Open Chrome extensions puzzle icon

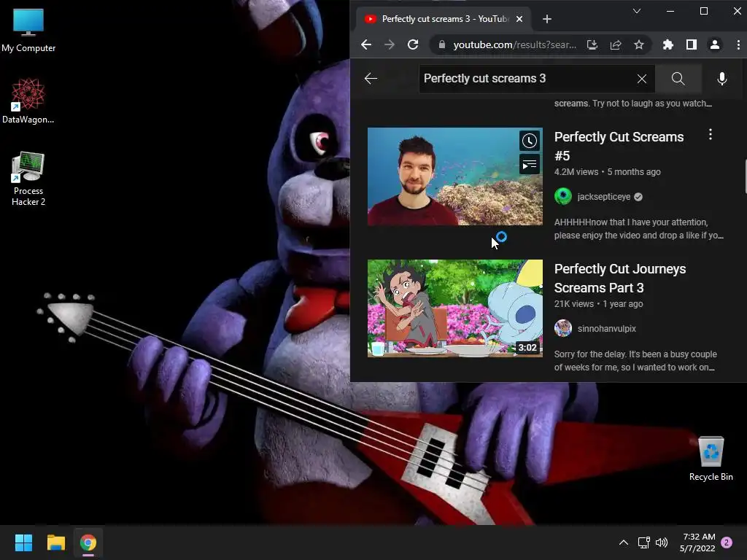pos(668,44)
